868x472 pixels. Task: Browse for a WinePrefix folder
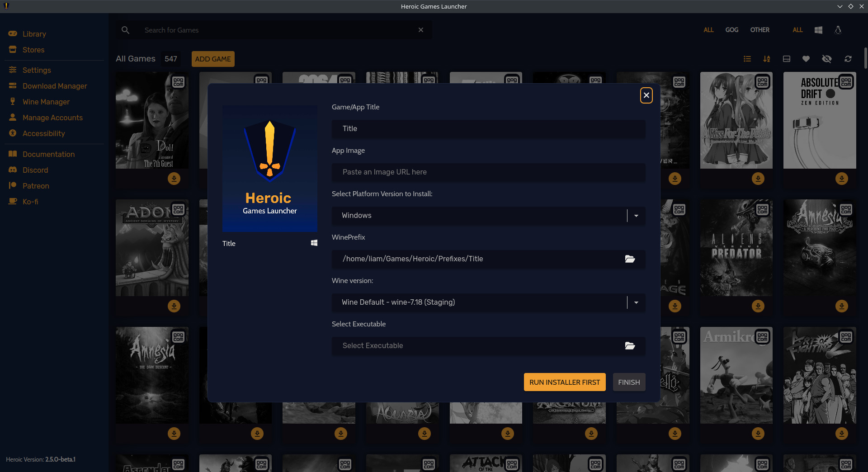tap(630, 259)
